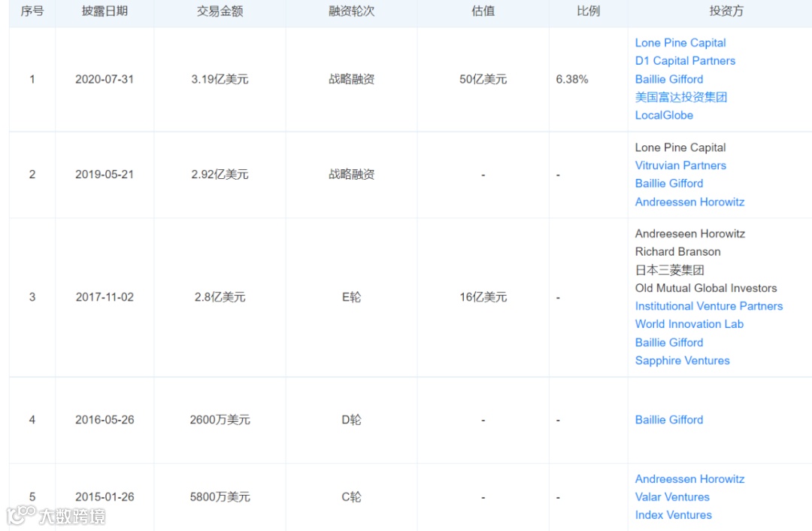Select Richard Branson investor text

[x=677, y=252]
